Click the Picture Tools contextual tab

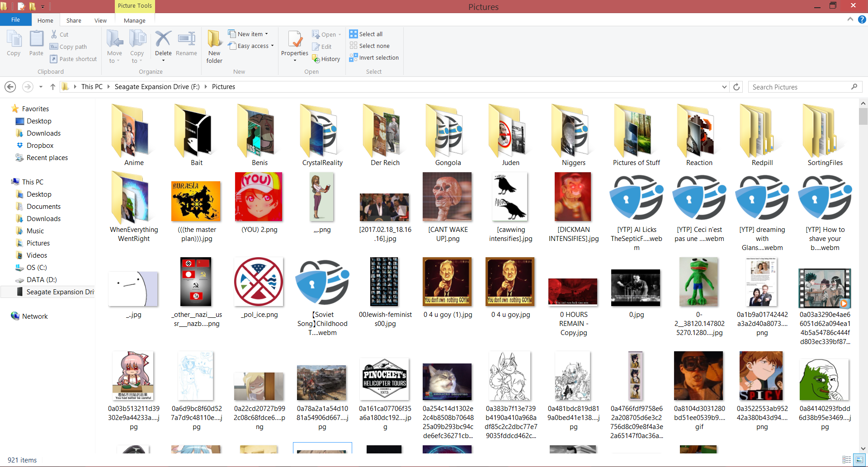tap(135, 6)
